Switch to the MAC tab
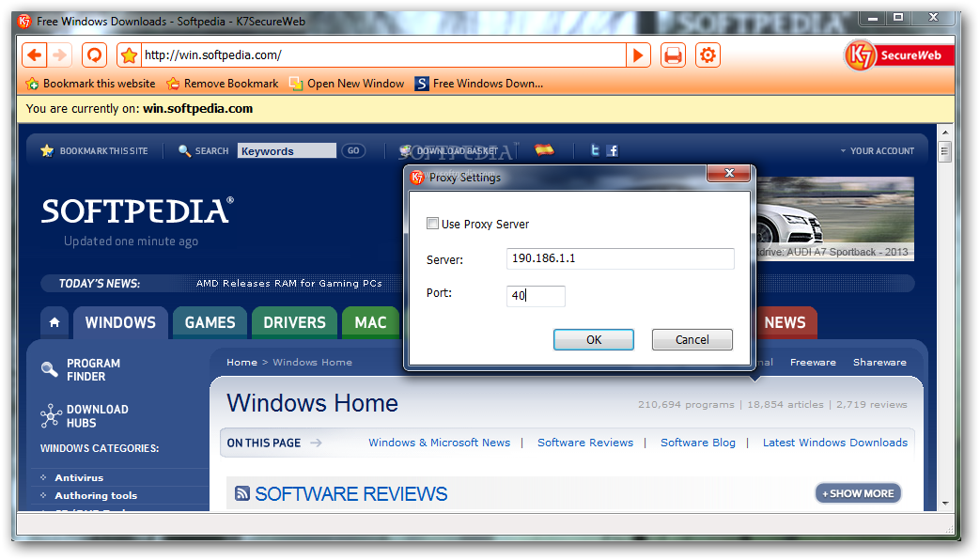 (370, 322)
